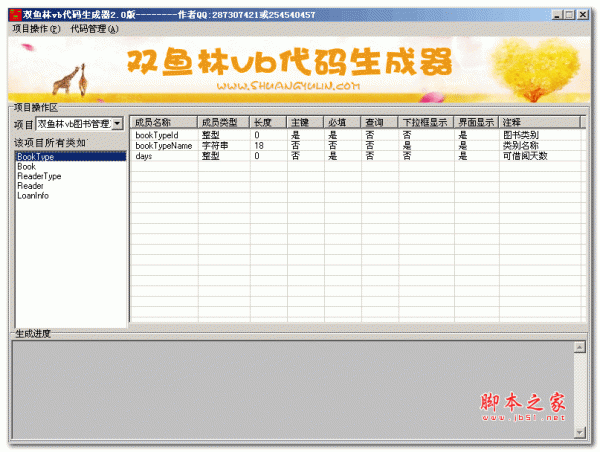Click the 长度 column header
The height and width of the screenshot is (452, 600).
pyautogui.click(x=268, y=122)
